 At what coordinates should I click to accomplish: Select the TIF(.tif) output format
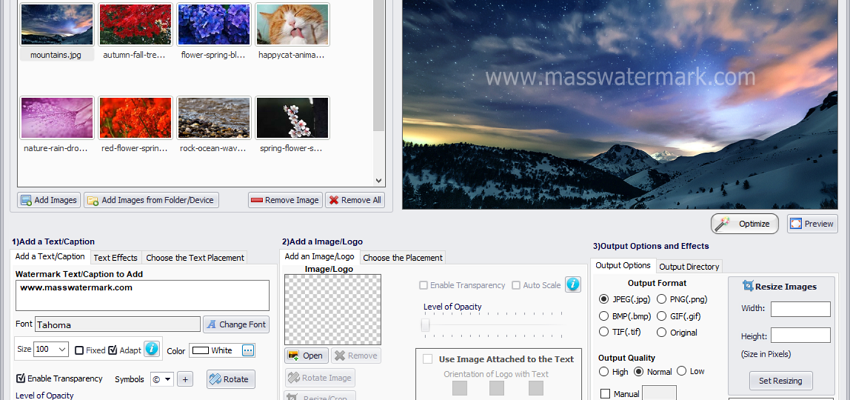click(x=603, y=332)
